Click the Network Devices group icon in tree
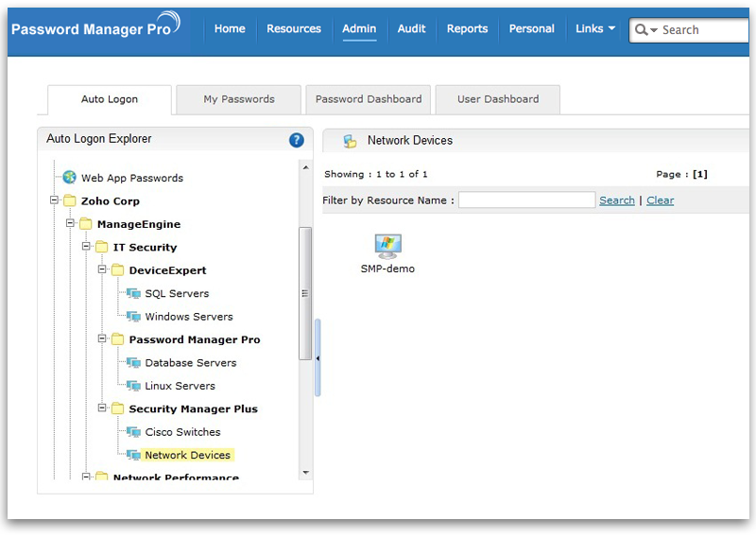Screen dimensions: 756x538 pyautogui.click(x=133, y=455)
